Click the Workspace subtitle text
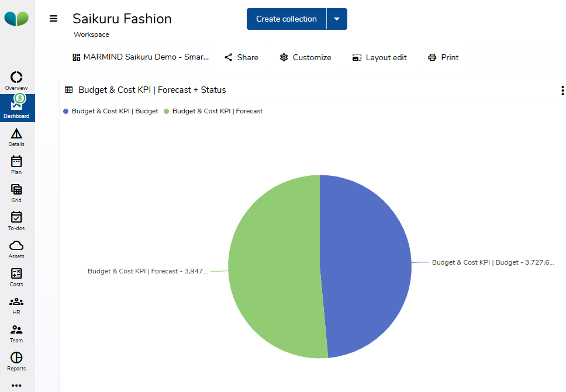Image resolution: width=566 pixels, height=392 pixels. [91, 34]
